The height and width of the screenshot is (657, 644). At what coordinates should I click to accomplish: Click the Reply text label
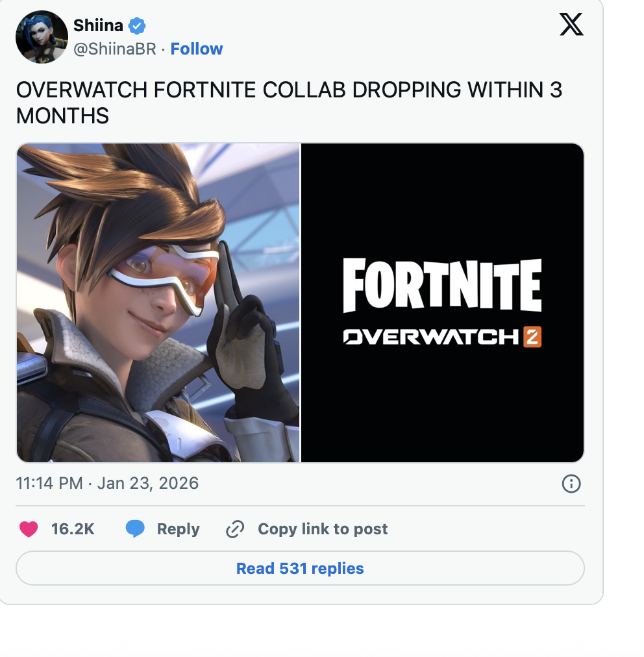point(178,529)
